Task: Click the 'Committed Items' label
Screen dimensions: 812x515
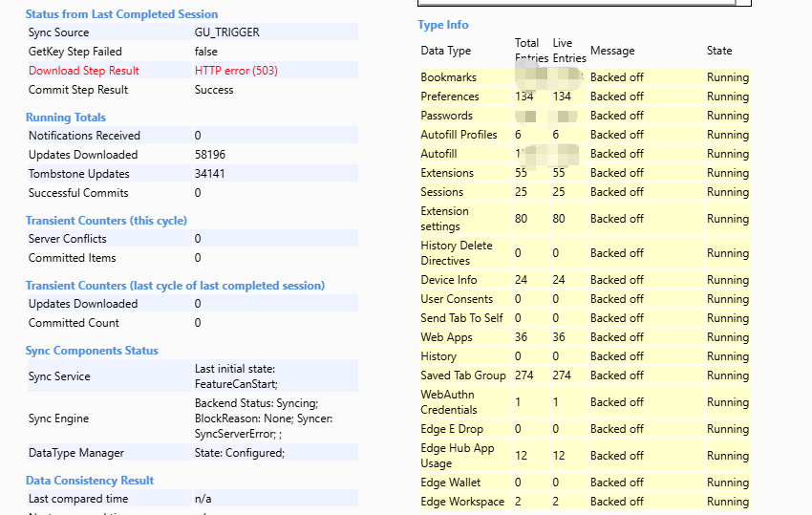Action: (x=72, y=258)
